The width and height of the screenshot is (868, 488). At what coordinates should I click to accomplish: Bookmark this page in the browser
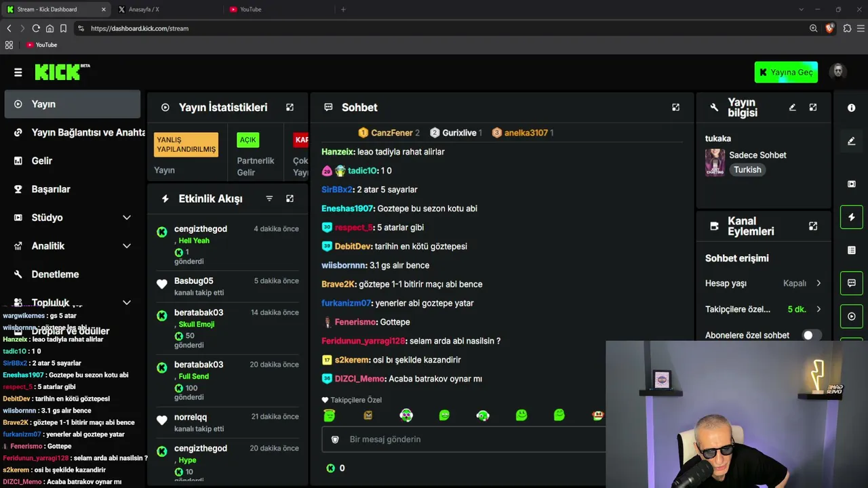(63, 28)
